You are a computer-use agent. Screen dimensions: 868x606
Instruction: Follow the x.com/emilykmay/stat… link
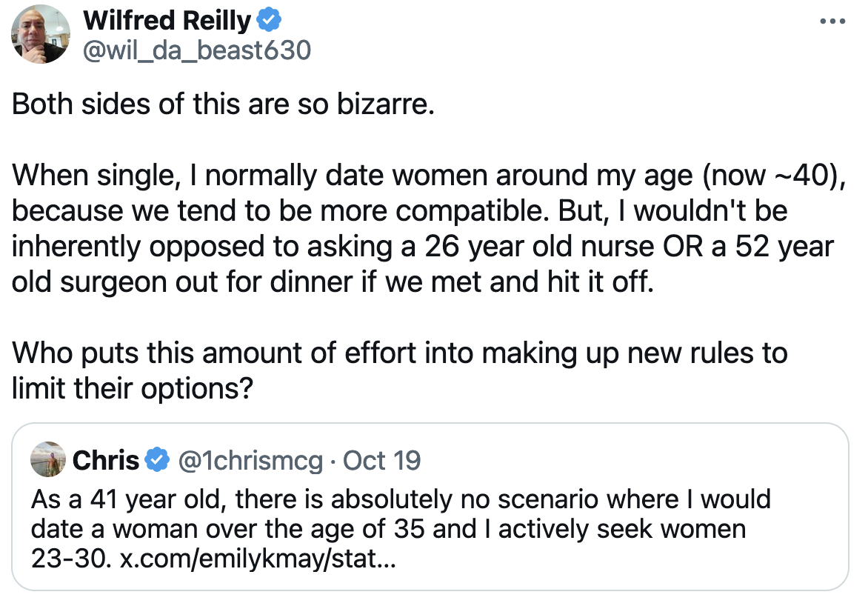point(258,559)
